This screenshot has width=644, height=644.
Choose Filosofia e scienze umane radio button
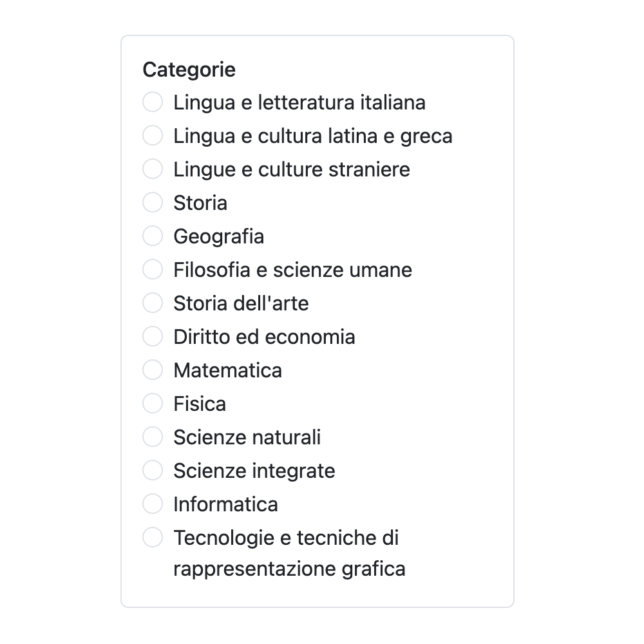[153, 269]
